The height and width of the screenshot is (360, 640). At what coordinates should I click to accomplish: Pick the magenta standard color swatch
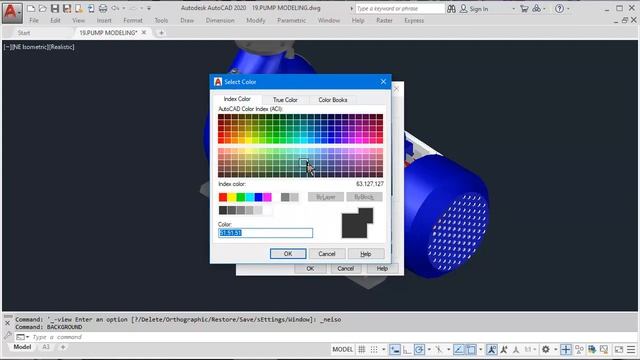pos(267,198)
